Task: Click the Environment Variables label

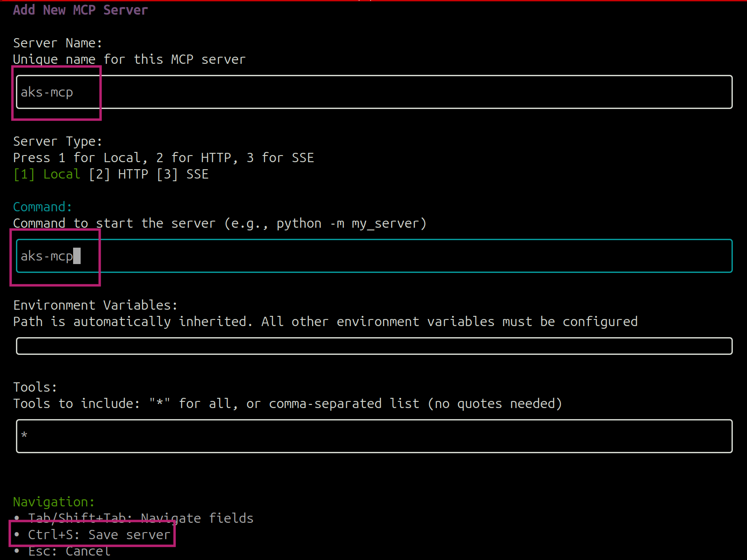Action: point(95,305)
